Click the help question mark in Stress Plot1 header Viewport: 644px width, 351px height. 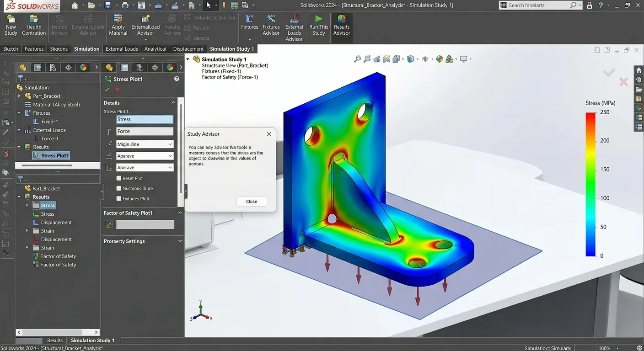177,79
